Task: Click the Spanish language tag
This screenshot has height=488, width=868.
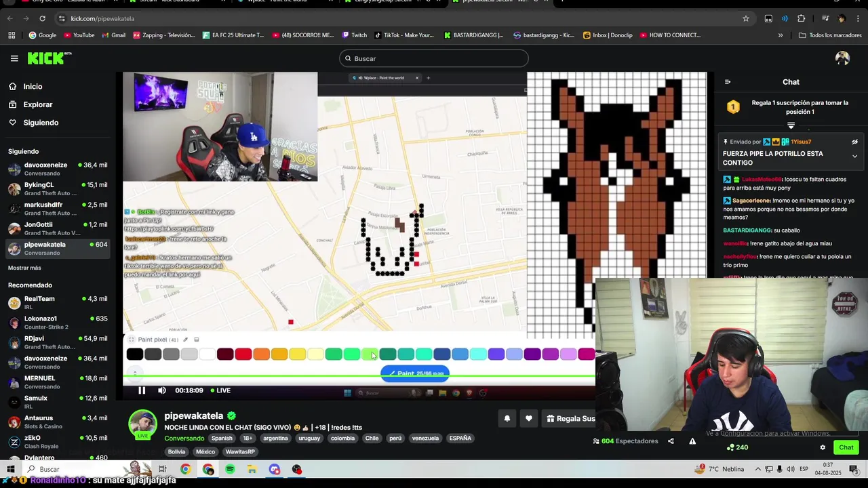Action: (222, 439)
